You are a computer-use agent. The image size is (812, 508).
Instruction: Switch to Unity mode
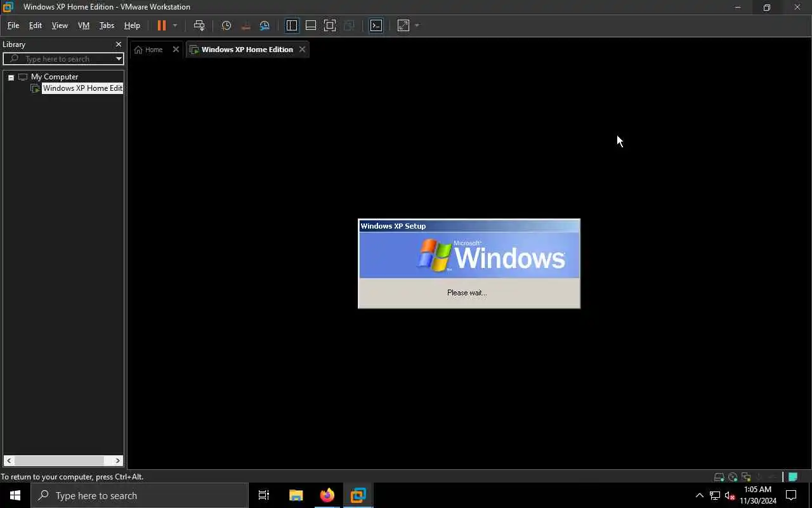coord(349,25)
